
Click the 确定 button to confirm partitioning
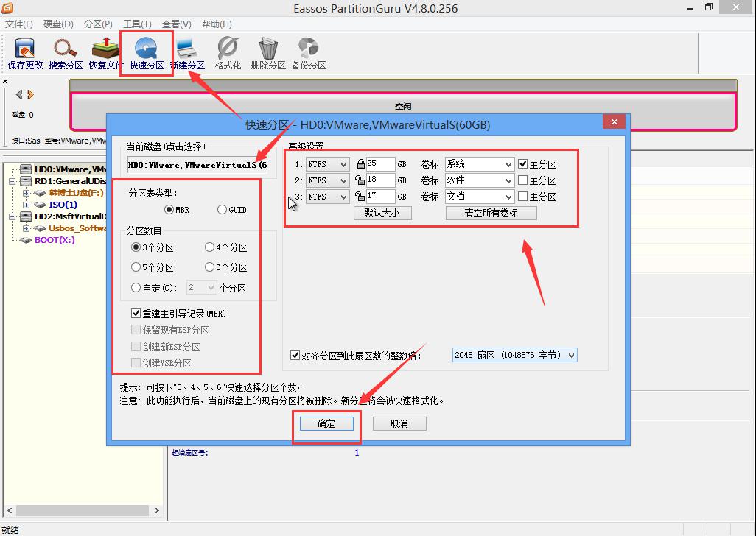pyautogui.click(x=326, y=423)
